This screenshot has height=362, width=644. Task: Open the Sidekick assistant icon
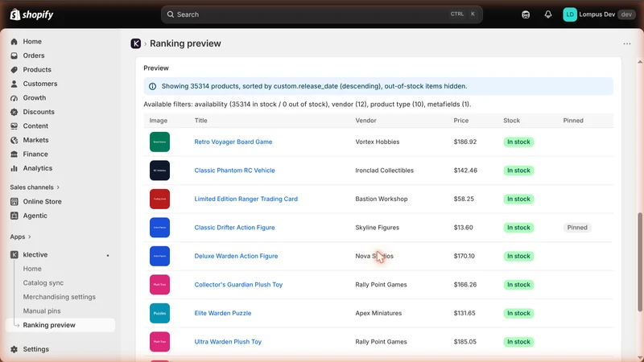(526, 14)
